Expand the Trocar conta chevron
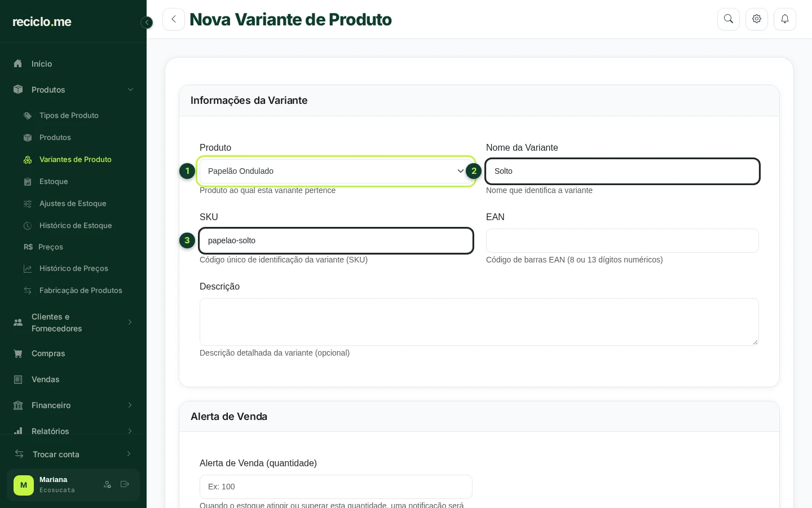 [x=129, y=454]
